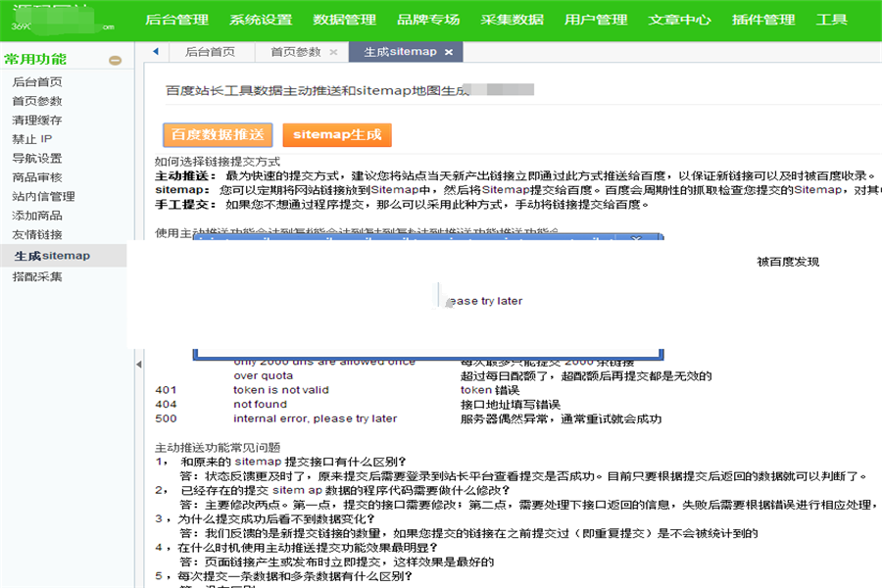This screenshot has width=882, height=588.
Task: Open 后台首页 in the sidebar
Action: 37,82
